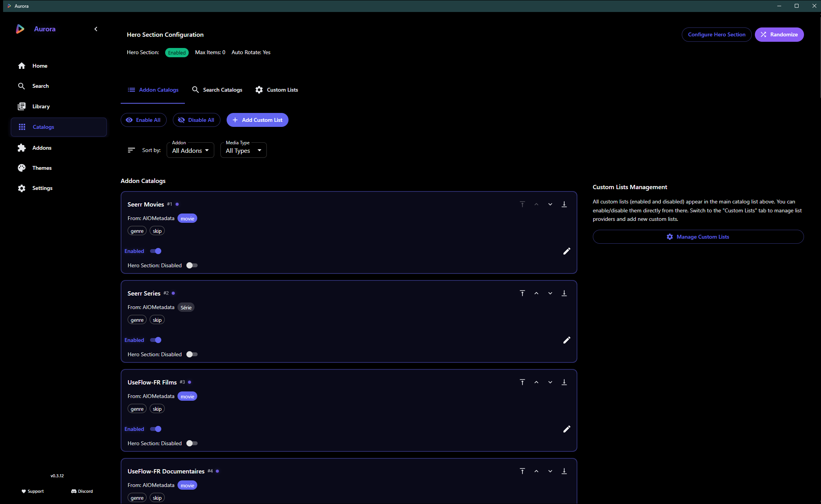This screenshot has height=504, width=821.
Task: Enable Hero Section for Seerr Series
Action: tap(192, 354)
